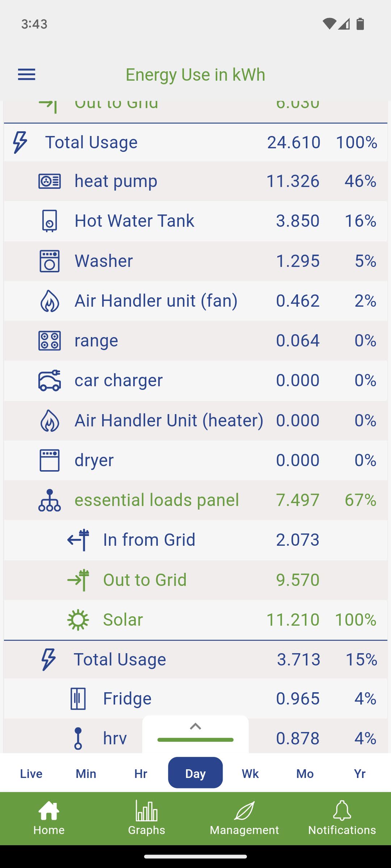Open the hamburger navigation menu
This screenshot has height=868, width=391.
click(x=27, y=75)
